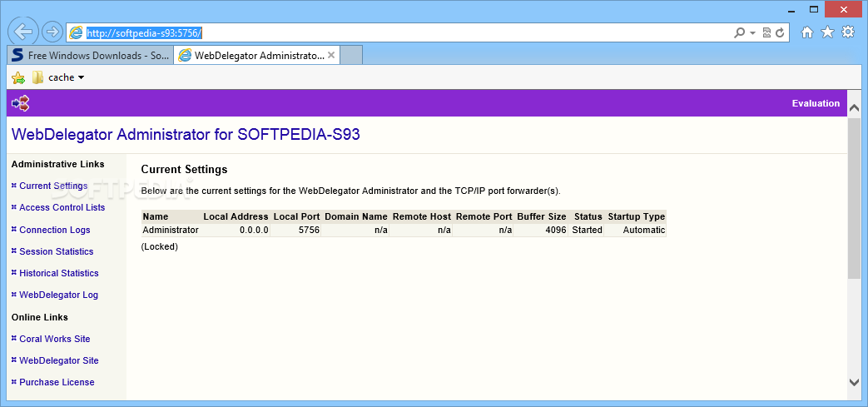Click the Local Address column header
The height and width of the screenshot is (407, 868).
[x=236, y=216]
